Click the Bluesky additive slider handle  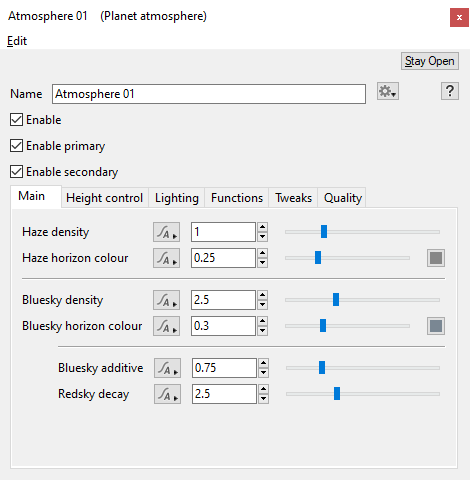coord(322,368)
